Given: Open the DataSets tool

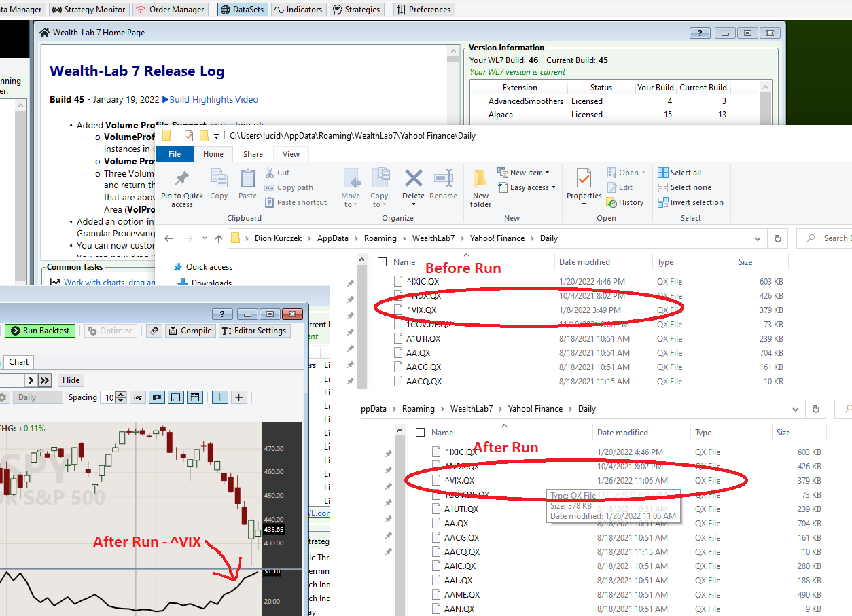Looking at the screenshot, I should click(242, 10).
